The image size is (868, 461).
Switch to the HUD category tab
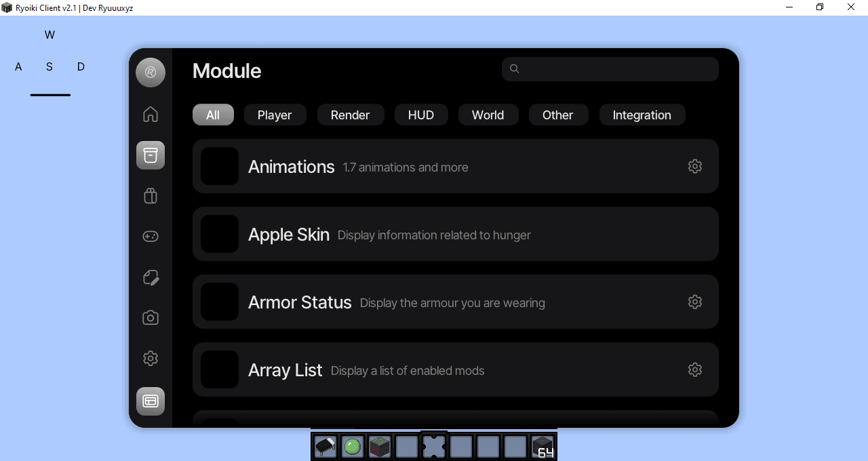421,115
